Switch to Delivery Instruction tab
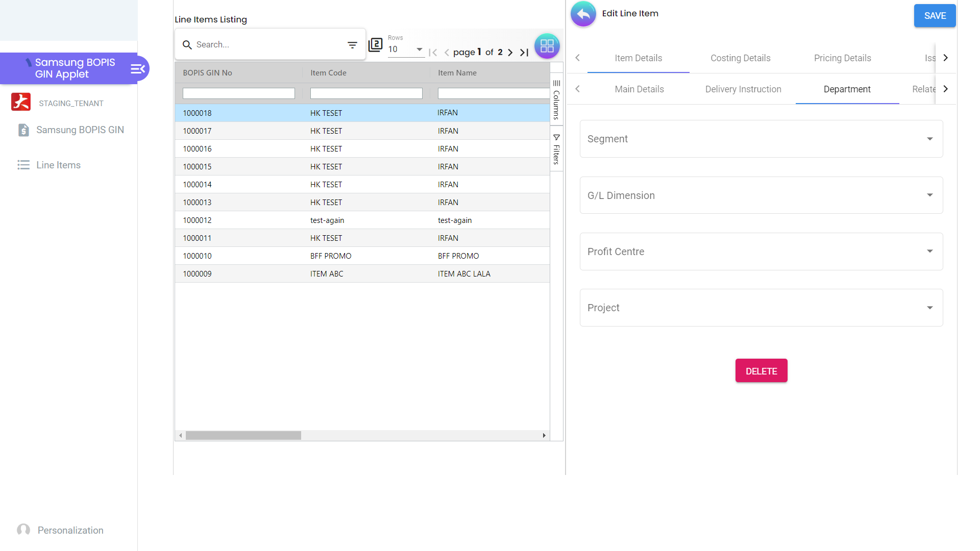The height and width of the screenshot is (551, 980). [x=743, y=89]
